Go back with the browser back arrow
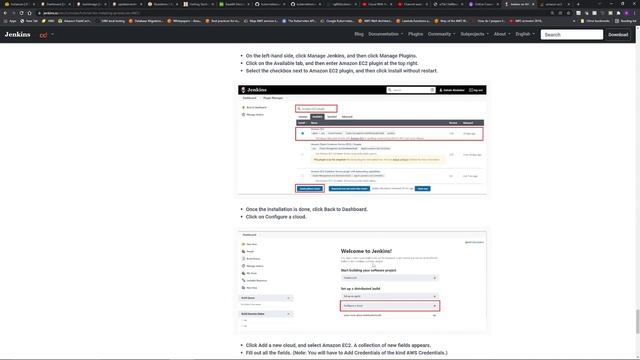 click(x=5, y=13)
